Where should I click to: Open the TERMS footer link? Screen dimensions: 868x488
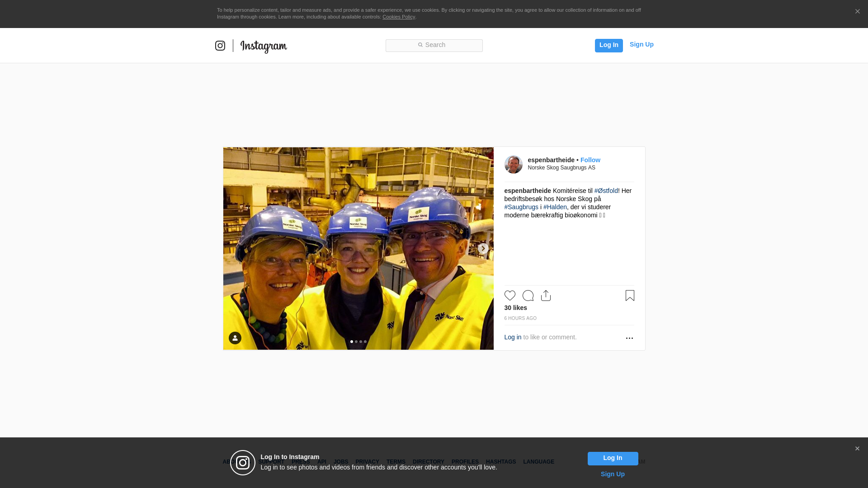coord(396,462)
